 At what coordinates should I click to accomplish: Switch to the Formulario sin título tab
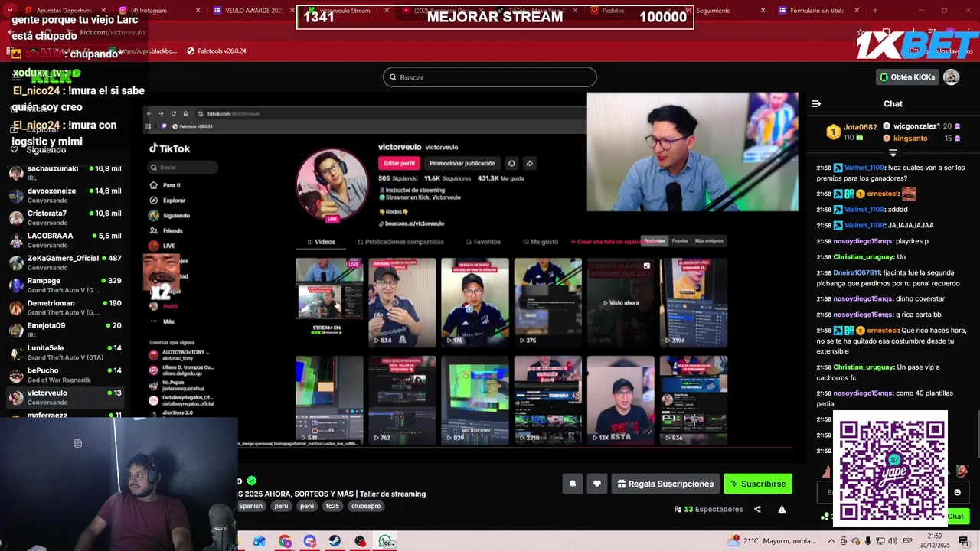click(x=818, y=11)
